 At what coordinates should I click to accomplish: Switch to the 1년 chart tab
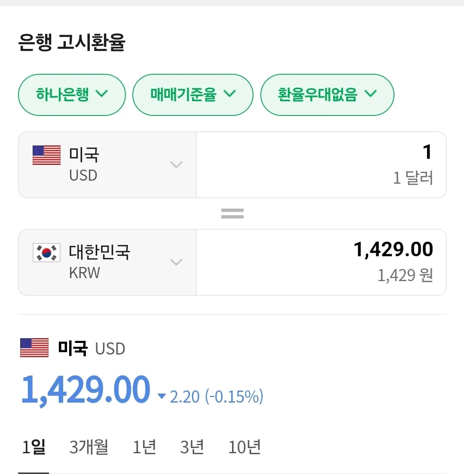(x=144, y=447)
